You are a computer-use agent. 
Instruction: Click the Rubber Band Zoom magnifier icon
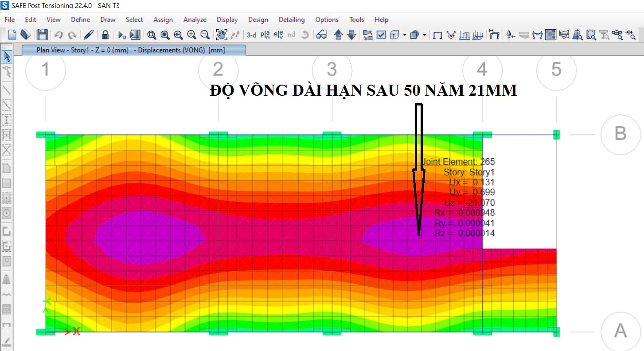tap(152, 35)
